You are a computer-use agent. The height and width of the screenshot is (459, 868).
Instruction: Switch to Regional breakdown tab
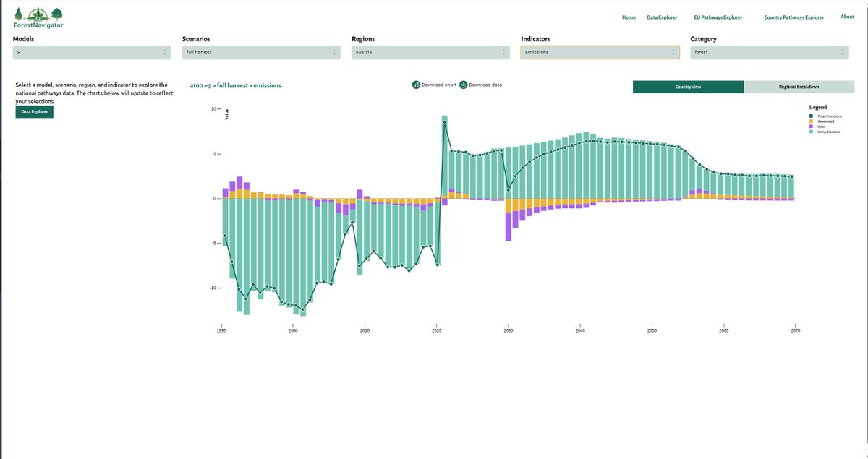point(799,87)
